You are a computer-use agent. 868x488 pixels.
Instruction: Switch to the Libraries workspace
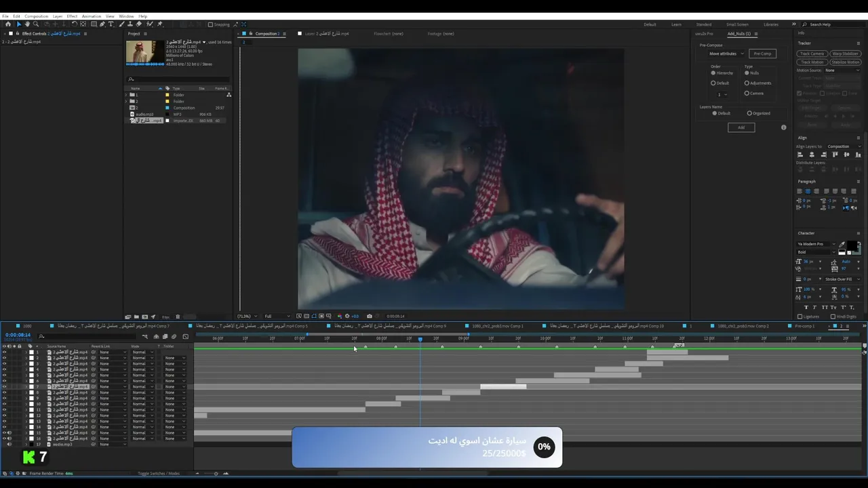pos(771,24)
